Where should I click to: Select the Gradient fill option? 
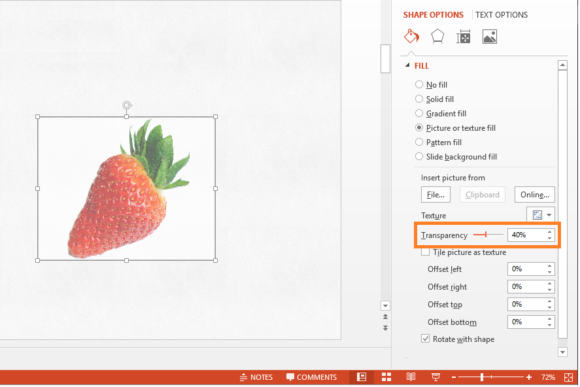click(x=441, y=114)
